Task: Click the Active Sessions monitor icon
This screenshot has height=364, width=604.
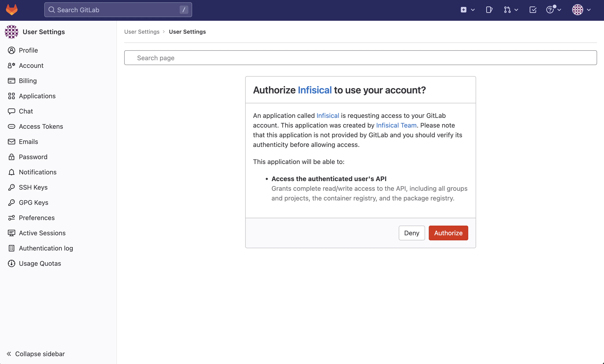Action: (12, 233)
